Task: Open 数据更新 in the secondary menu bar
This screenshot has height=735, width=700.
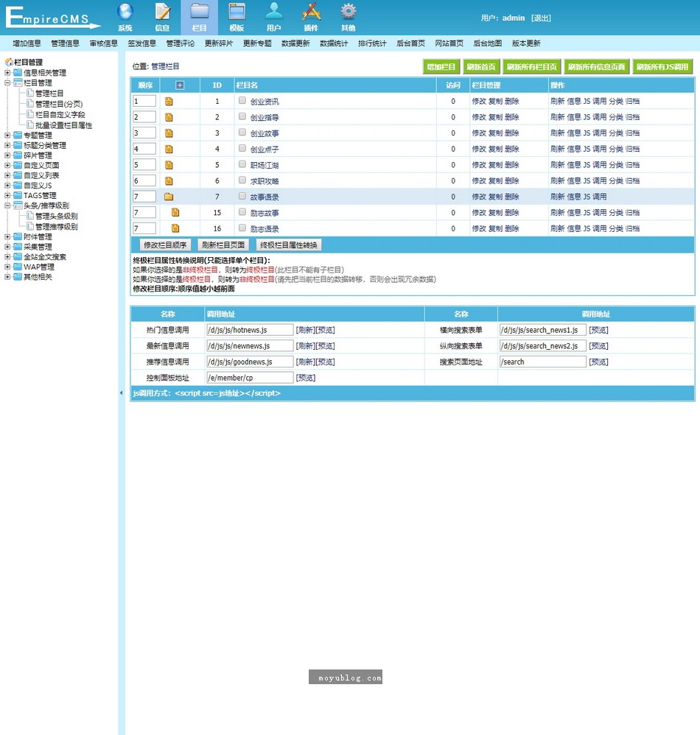Action: click(295, 43)
